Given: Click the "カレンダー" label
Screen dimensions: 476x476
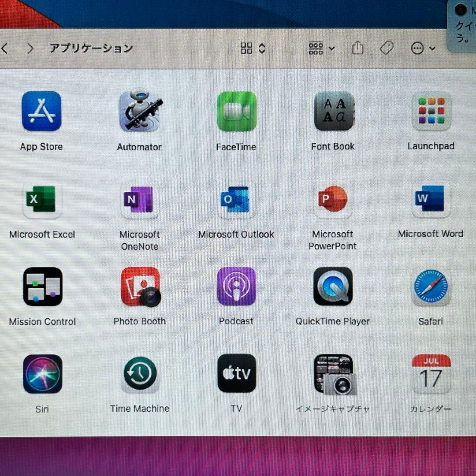Looking at the screenshot, I should click(x=431, y=409).
